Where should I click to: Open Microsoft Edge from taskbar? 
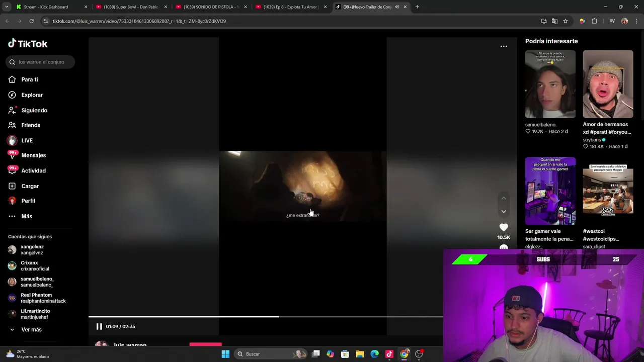pos(374,354)
